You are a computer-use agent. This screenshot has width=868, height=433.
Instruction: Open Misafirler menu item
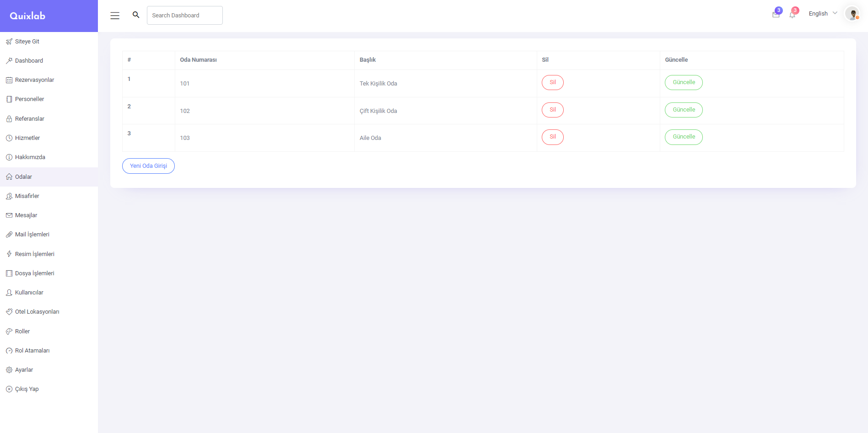point(49,196)
